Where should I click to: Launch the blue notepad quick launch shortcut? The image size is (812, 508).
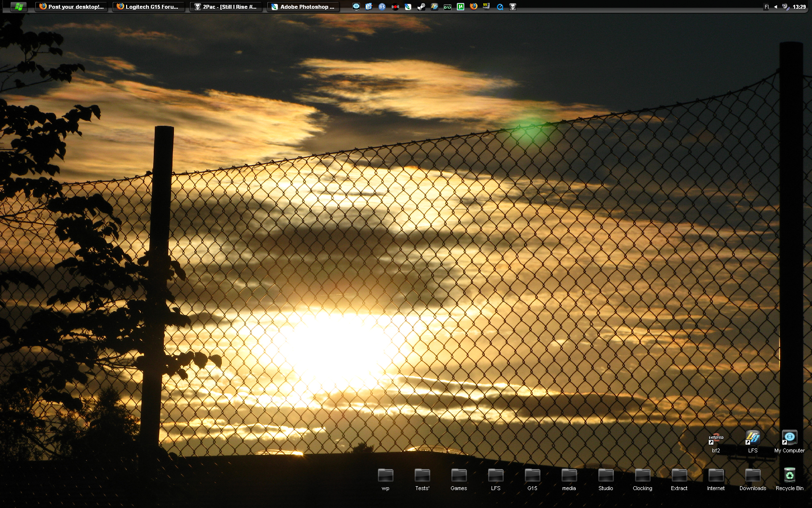(x=369, y=7)
